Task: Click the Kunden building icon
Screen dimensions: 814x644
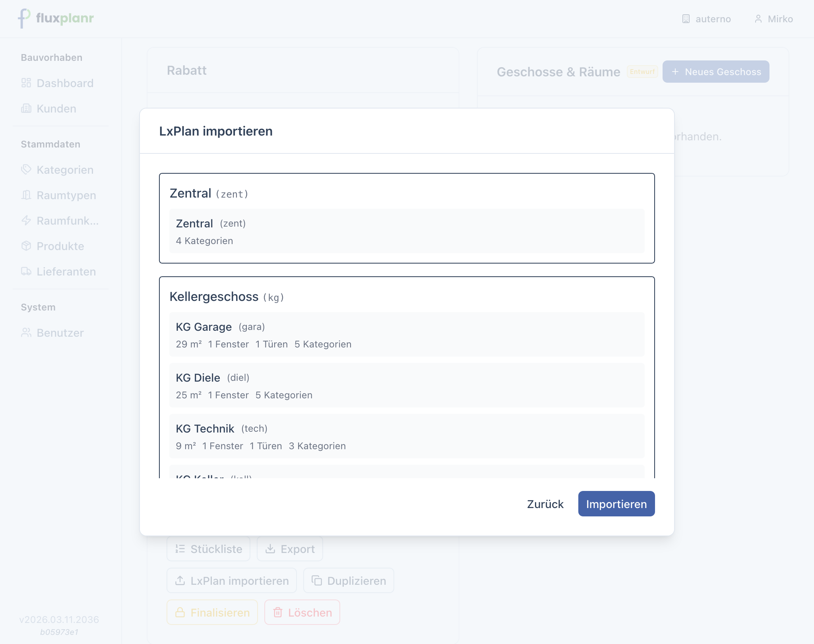Action: coord(26,109)
